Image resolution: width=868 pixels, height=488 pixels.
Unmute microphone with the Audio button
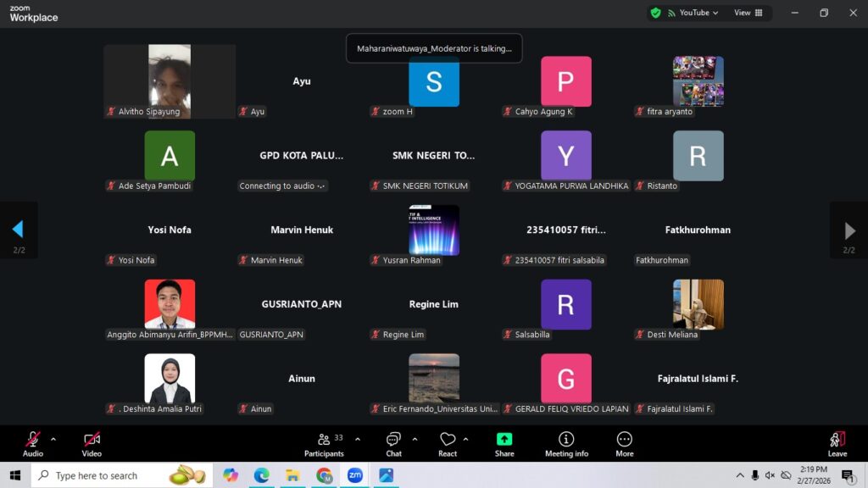click(32, 442)
